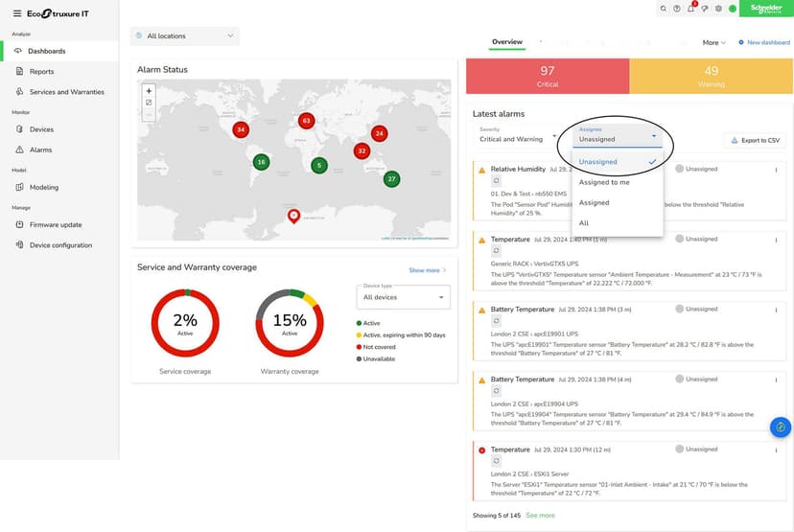Viewport: 794px width, 532px height.
Task: Click the green user status circle
Action: [733, 9]
